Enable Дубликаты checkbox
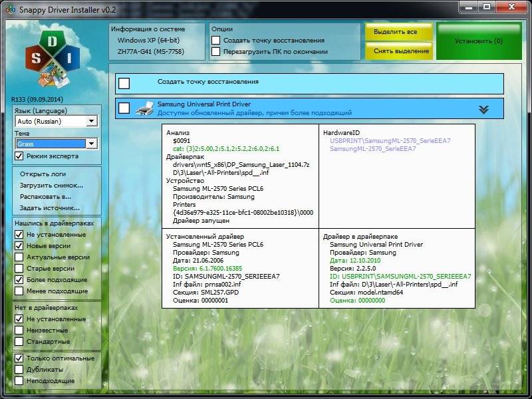This screenshot has width=532, height=399. pos(19,369)
